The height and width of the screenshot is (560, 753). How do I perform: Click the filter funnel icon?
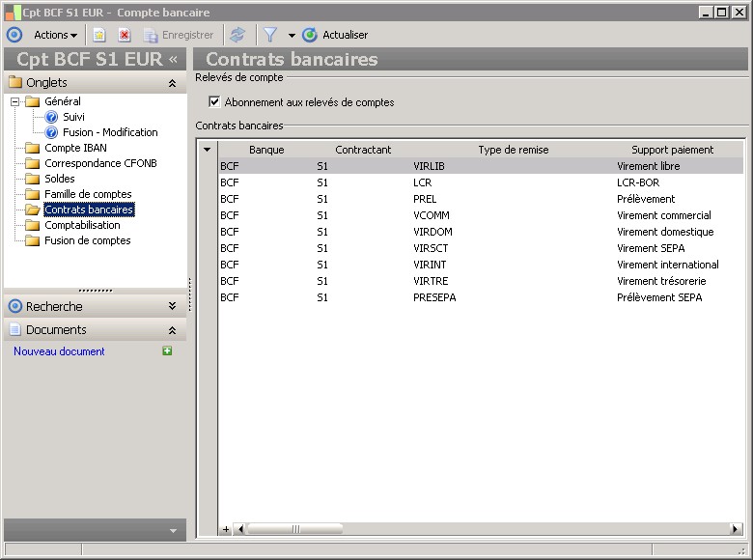click(270, 35)
